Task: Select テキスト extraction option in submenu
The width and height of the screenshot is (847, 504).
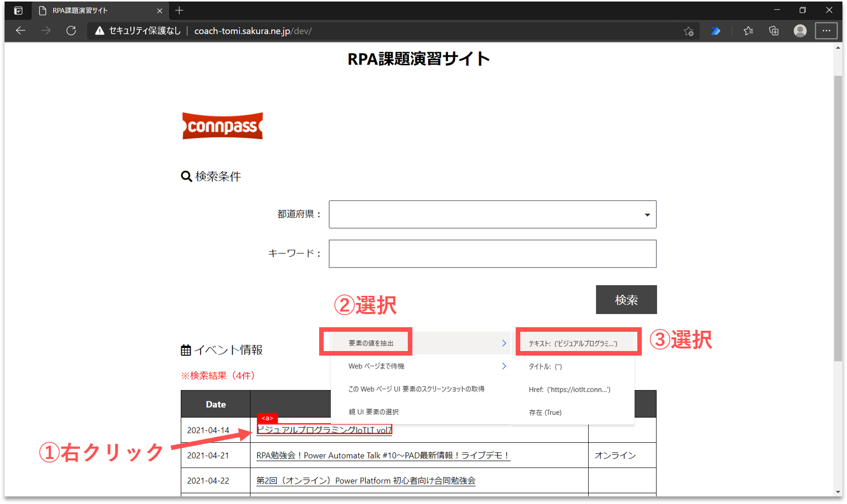Action: pos(573,343)
